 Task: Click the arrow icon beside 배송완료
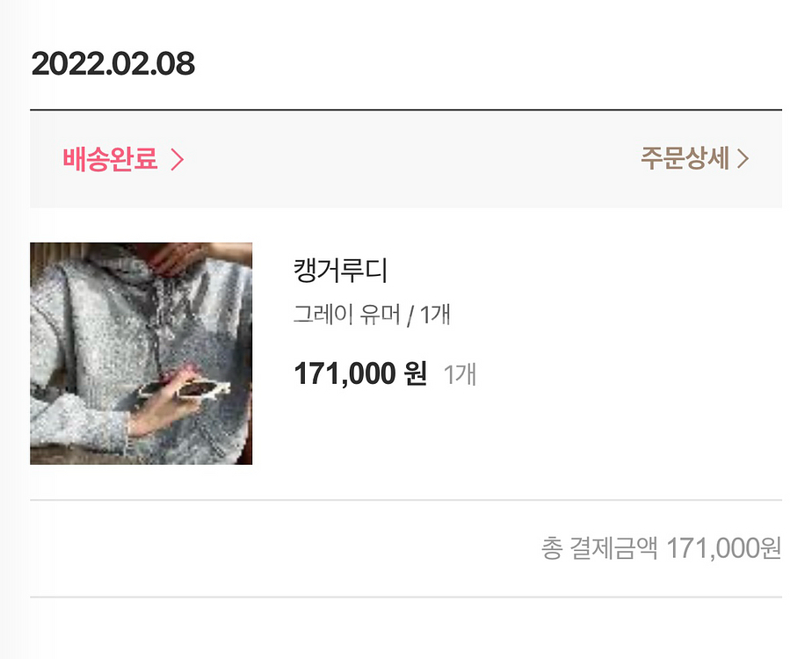tap(177, 160)
